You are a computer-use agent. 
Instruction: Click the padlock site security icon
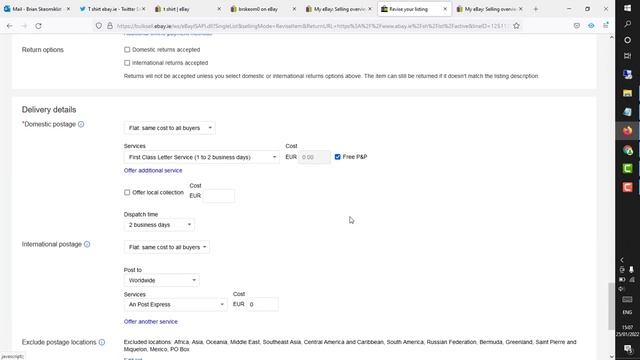point(110,26)
